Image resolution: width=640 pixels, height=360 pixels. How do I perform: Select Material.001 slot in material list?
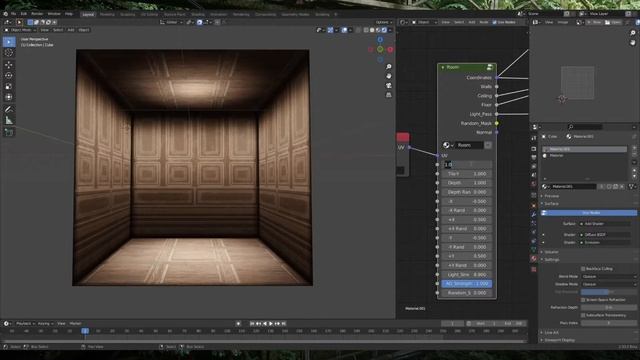(584, 149)
